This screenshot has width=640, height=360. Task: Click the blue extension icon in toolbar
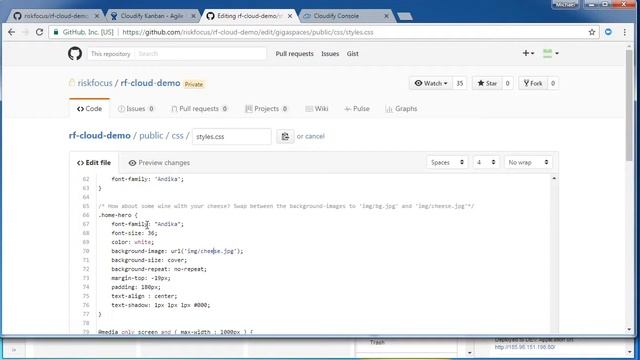(x=608, y=32)
